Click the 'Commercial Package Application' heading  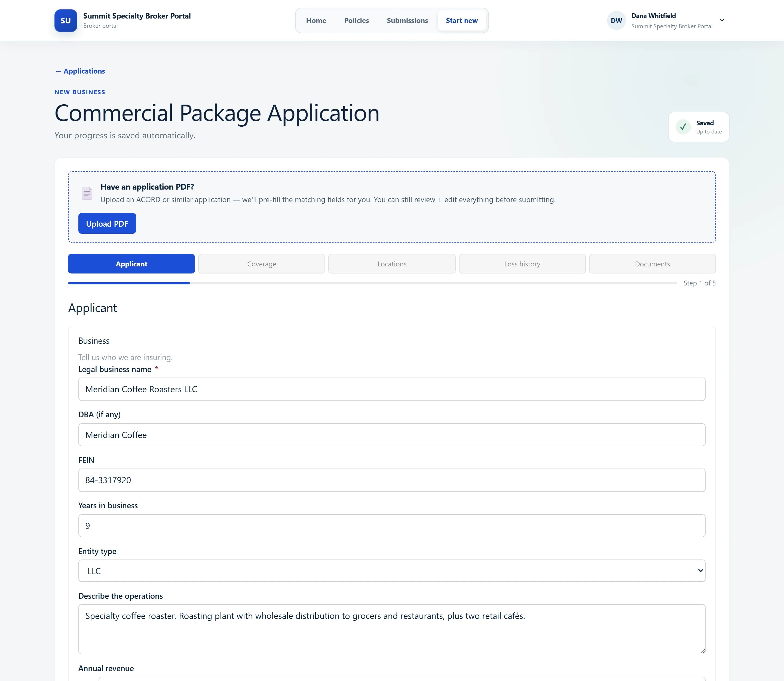click(217, 113)
